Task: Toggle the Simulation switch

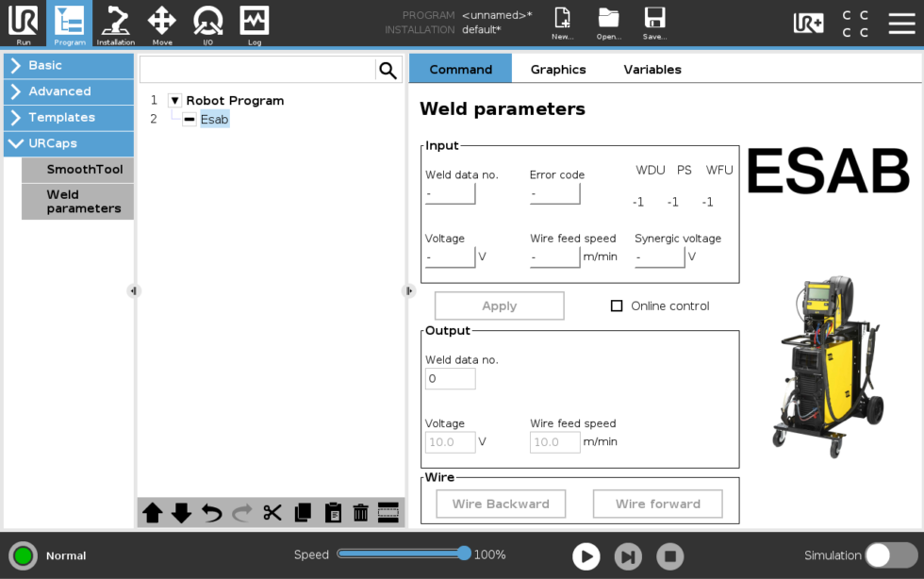Action: (x=891, y=555)
